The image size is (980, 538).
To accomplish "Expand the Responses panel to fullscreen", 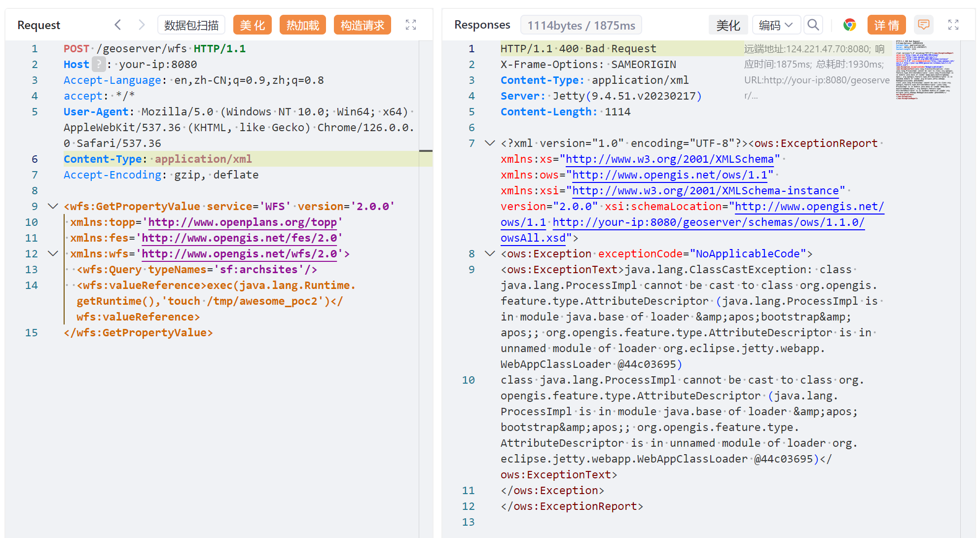I will 953,25.
